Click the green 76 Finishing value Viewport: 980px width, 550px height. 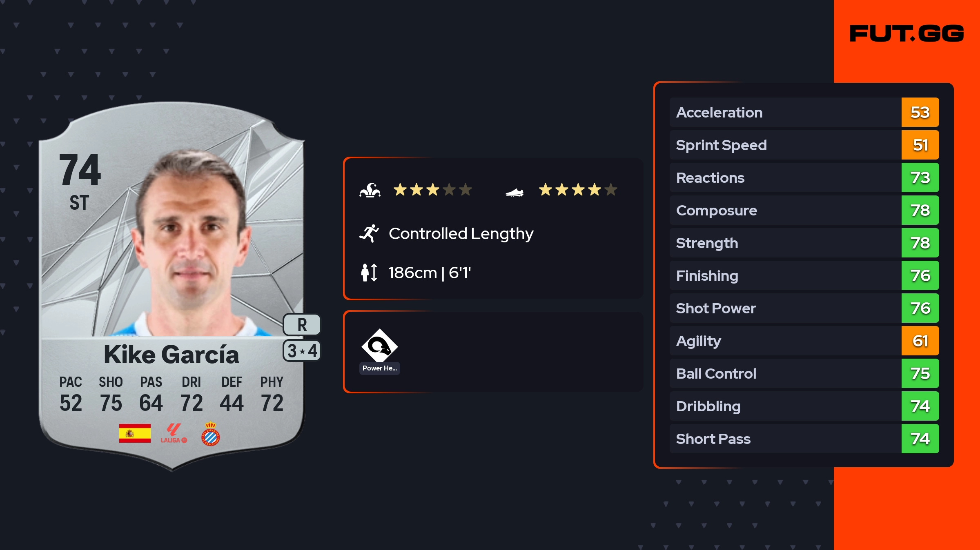click(920, 275)
